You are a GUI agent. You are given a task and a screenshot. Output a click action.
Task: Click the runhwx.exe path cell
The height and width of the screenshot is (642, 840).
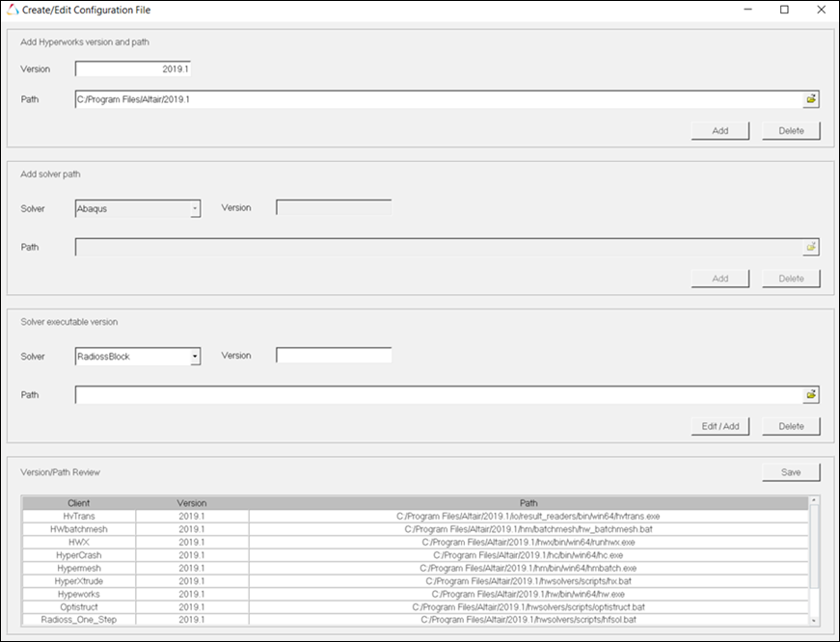pyautogui.click(x=528, y=542)
